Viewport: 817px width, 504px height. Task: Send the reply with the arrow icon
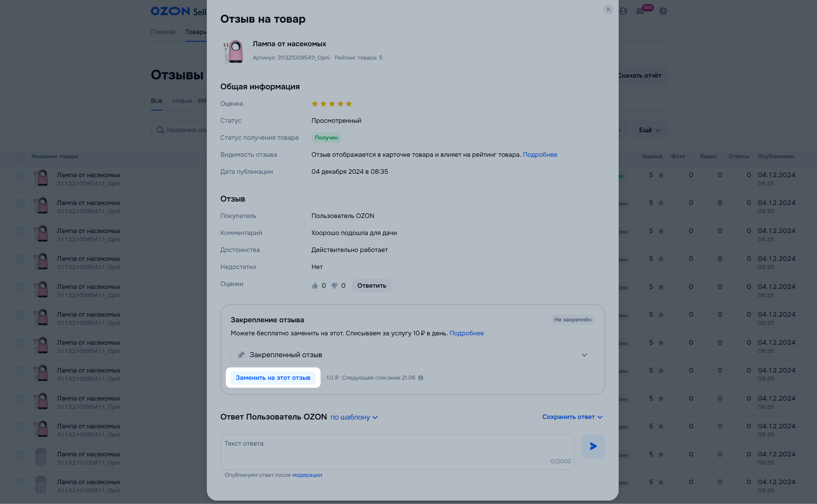593,446
